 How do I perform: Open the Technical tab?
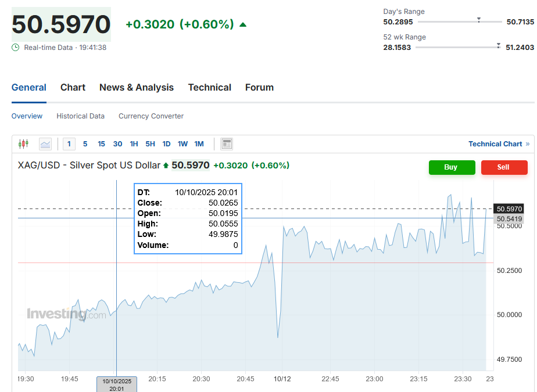click(210, 88)
